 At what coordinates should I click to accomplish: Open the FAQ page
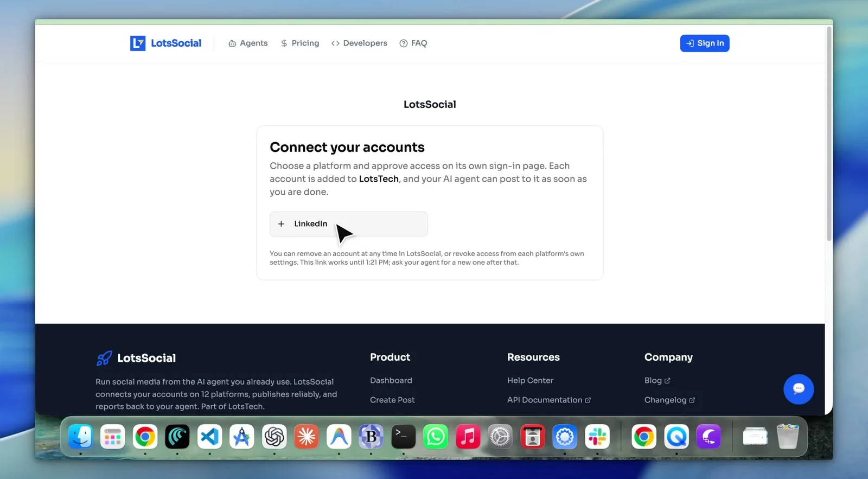pos(413,43)
